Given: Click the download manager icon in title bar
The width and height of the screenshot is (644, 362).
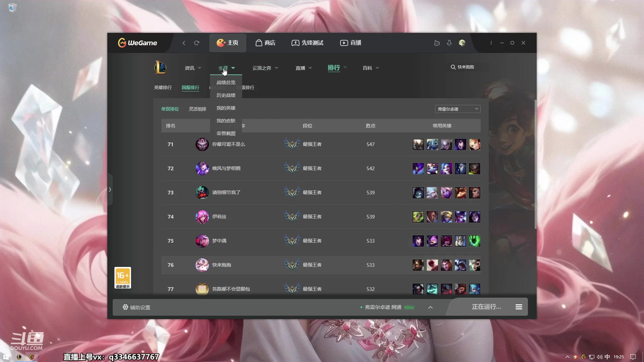Looking at the screenshot, I should pos(449,43).
